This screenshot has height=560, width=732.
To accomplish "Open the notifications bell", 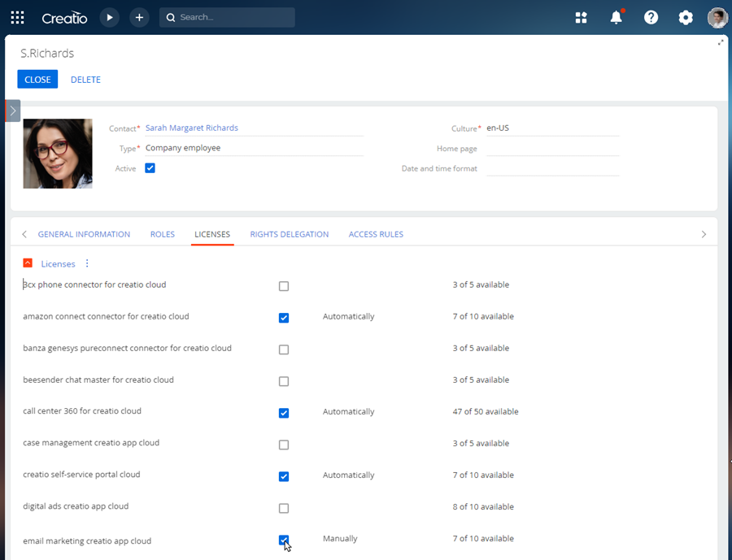I will click(617, 17).
